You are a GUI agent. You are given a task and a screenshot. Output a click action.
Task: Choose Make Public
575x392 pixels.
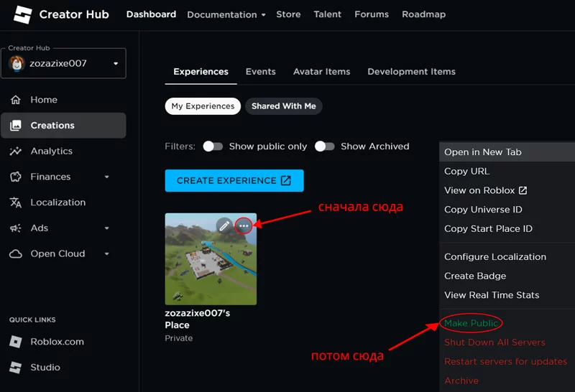point(507,323)
